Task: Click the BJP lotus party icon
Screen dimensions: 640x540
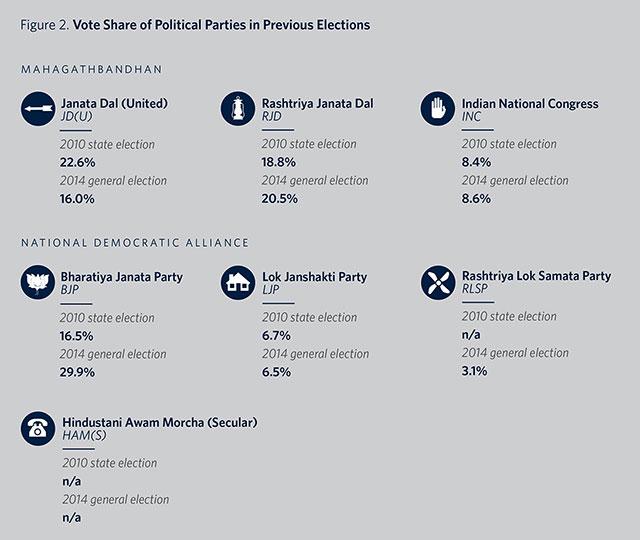Action: tap(38, 282)
